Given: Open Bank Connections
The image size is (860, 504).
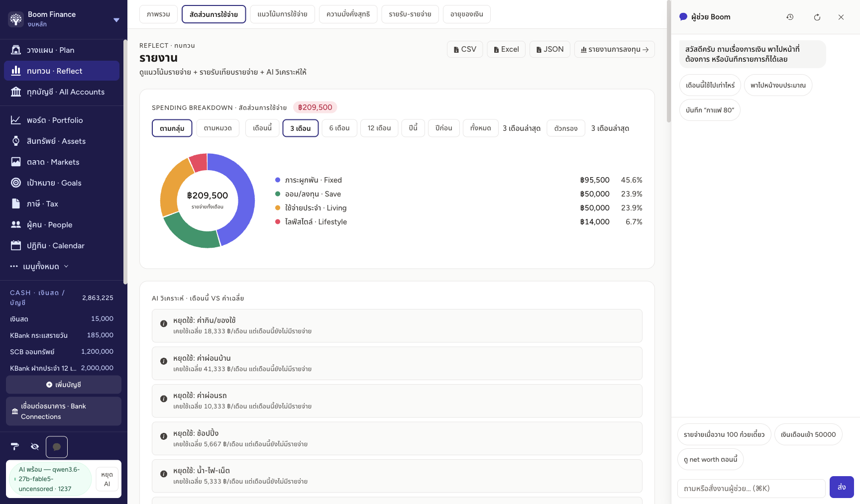Looking at the screenshot, I should point(64,411).
